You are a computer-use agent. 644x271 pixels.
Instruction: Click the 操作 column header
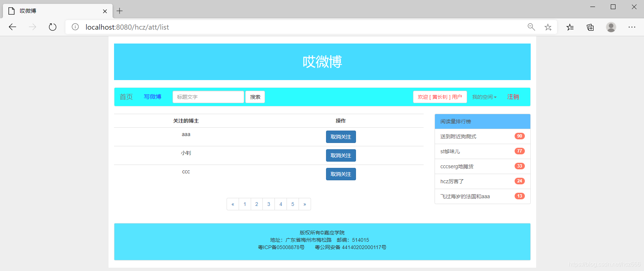point(341,121)
